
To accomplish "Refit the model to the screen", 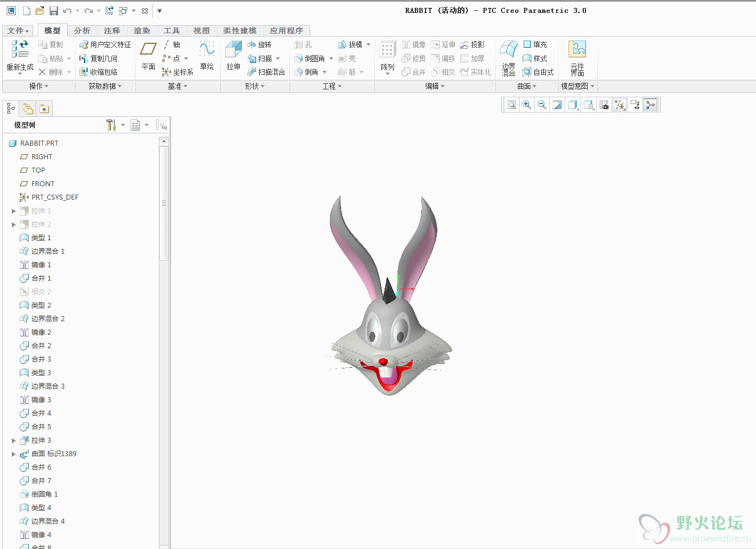I will click(511, 105).
